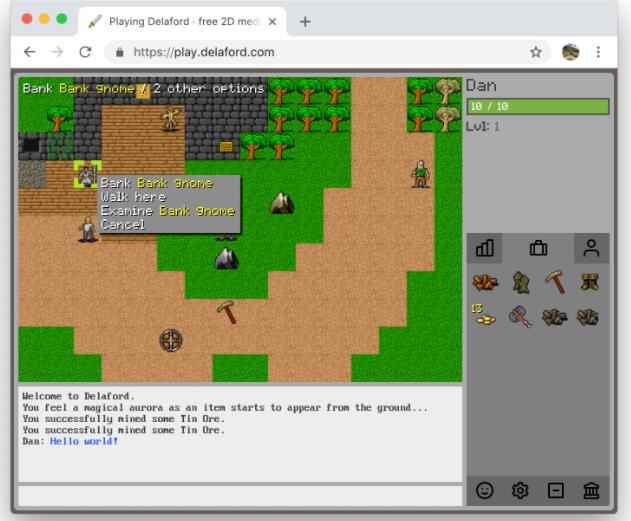Click the green health bar showing 10 / 10
Image resolution: width=631 pixels, height=521 pixels.
tap(537, 107)
